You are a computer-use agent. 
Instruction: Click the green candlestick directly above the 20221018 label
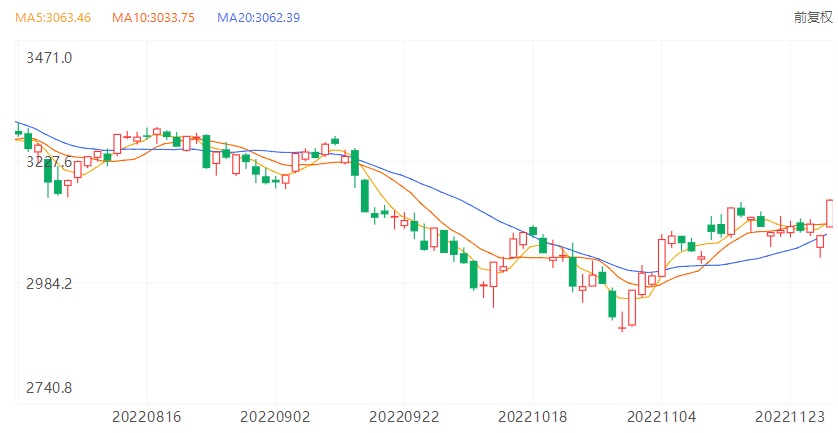click(533, 232)
